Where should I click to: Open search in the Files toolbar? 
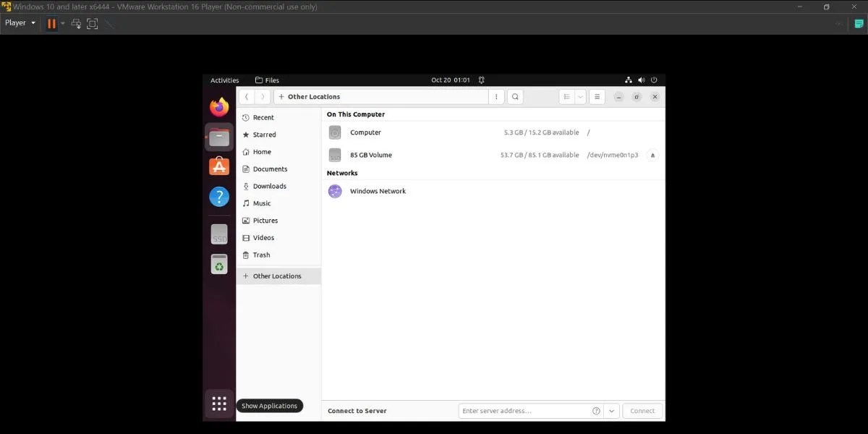tap(515, 96)
